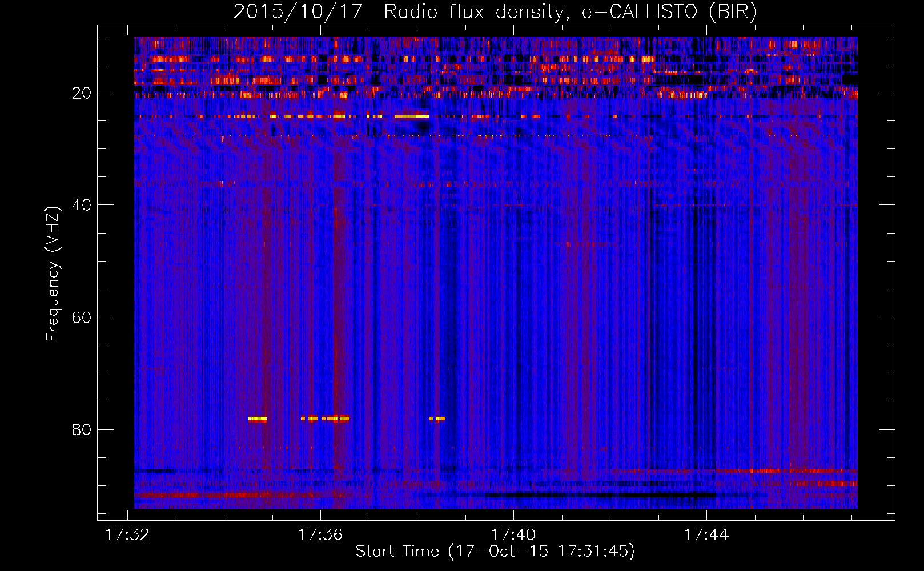Click the plot title '2015/10/17 Radio flux density'
Screen dimensions: 924x571
(495, 11)
